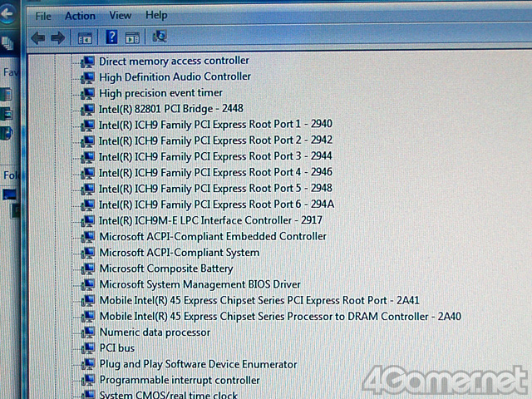Open the Help menu
The height and width of the screenshot is (399, 532).
coord(156,16)
